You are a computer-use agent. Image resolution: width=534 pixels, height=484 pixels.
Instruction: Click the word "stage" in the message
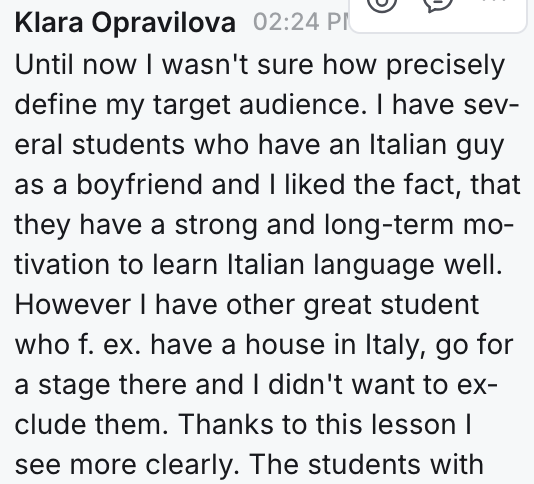(x=74, y=387)
